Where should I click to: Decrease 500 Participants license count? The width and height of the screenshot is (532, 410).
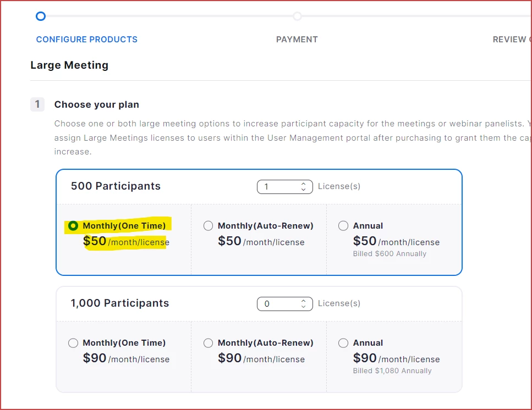coord(303,190)
